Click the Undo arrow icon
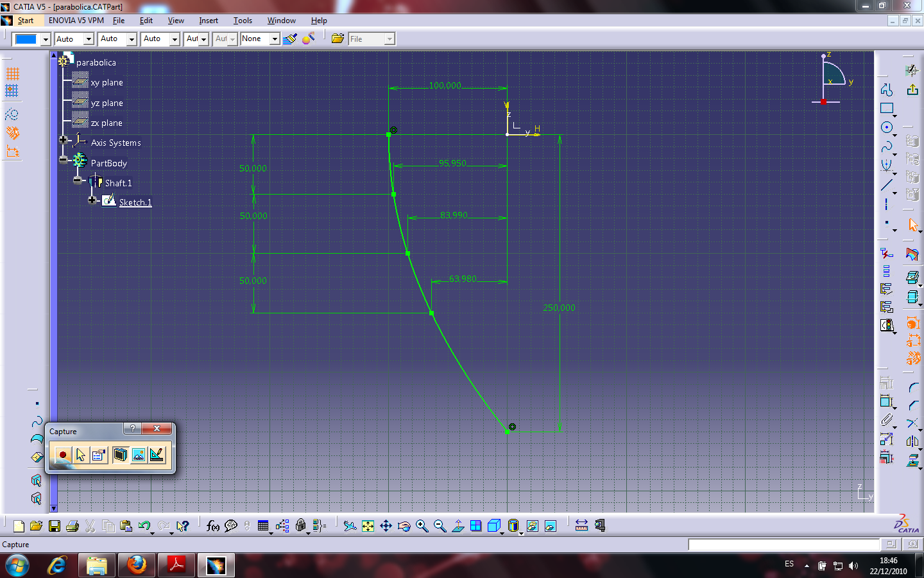924x578 pixels. (144, 526)
